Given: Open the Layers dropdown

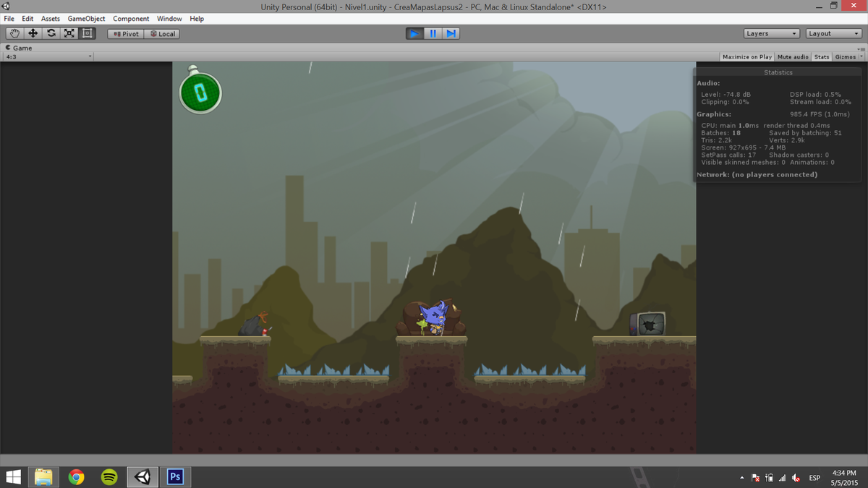Looking at the screenshot, I should click(x=772, y=34).
